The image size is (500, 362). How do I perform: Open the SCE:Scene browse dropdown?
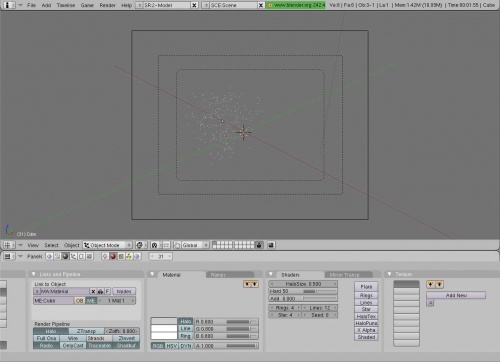(206, 5)
